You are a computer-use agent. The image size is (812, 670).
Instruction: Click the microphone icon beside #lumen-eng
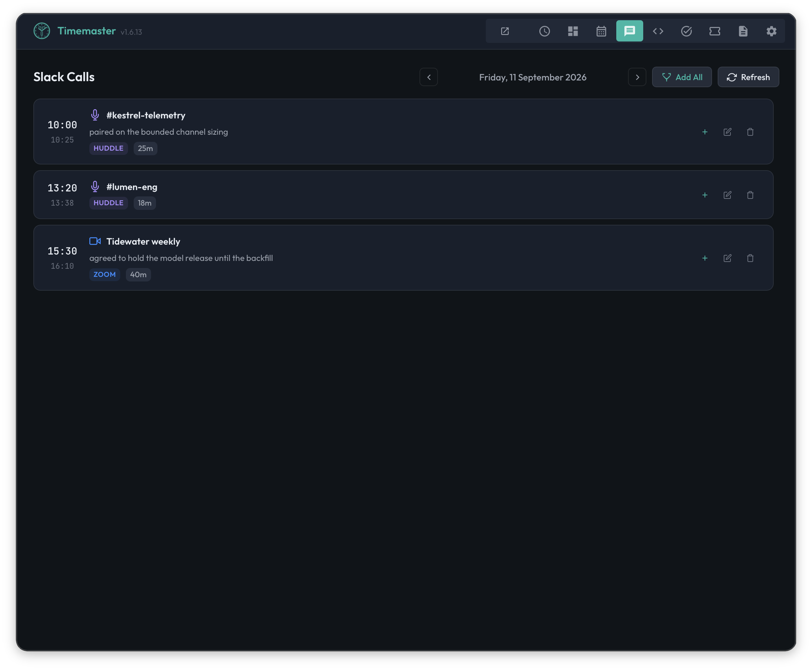point(95,187)
